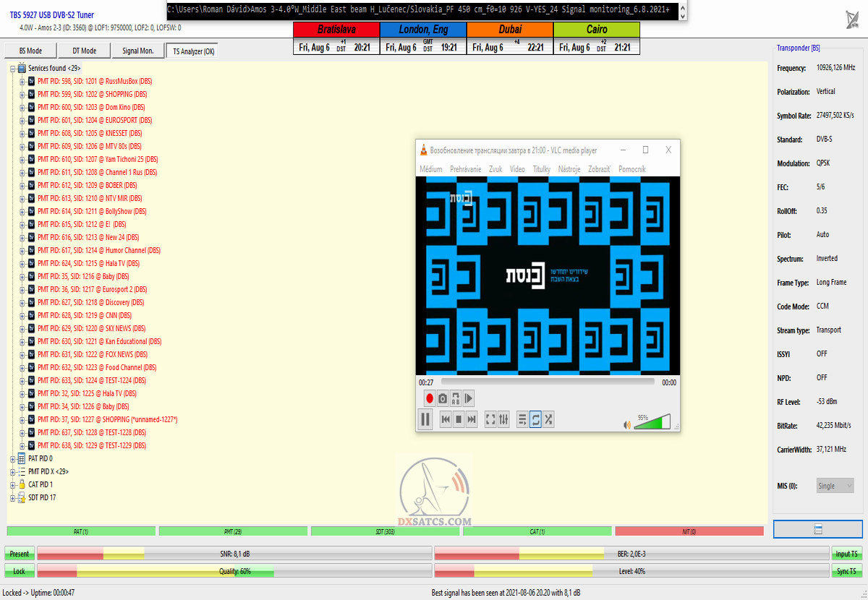Take a snapshot with VLC camera icon
Viewport: 868px width, 600px height.
pyautogui.click(x=442, y=398)
